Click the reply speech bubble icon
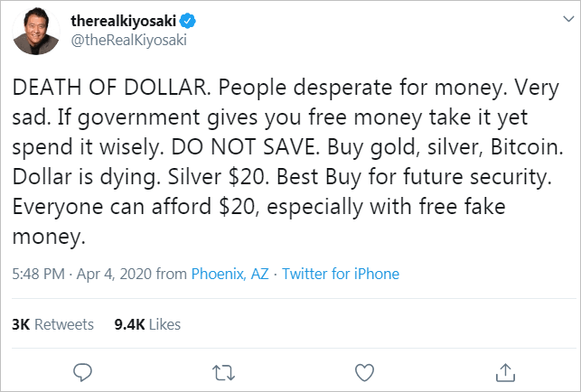The width and height of the screenshot is (581, 392). (82, 370)
